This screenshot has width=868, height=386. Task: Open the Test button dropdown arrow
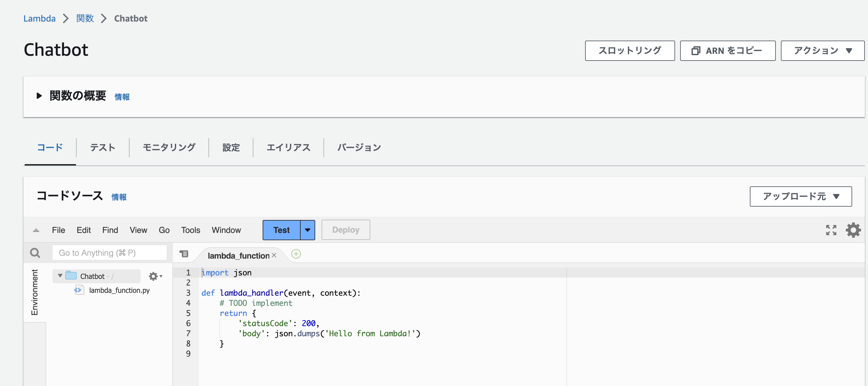pos(307,230)
